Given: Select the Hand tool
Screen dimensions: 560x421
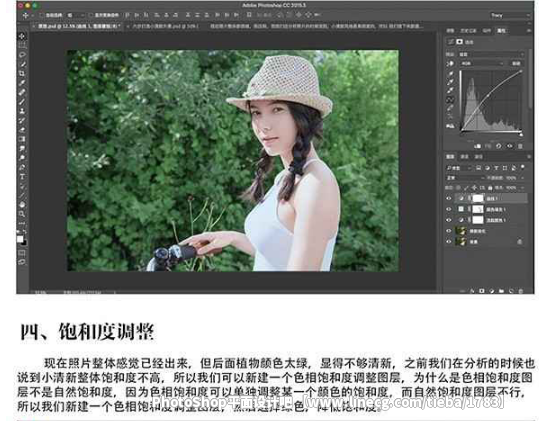Looking at the screenshot, I should click(x=22, y=205).
